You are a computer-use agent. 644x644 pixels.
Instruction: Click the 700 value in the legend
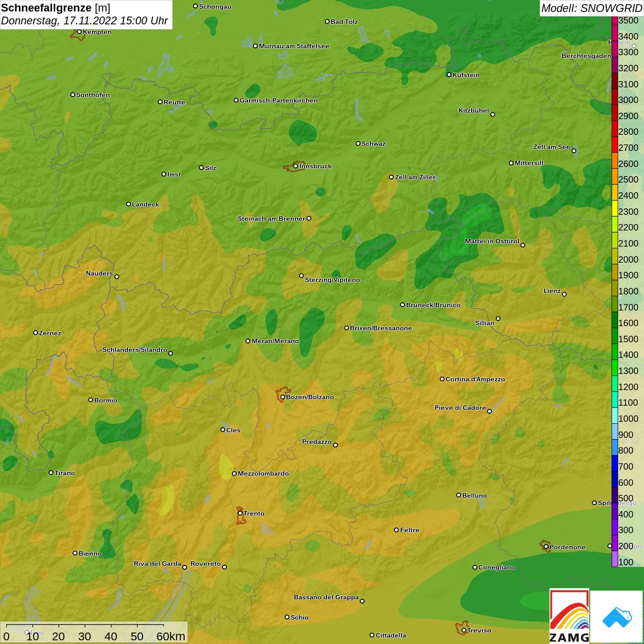626,466
